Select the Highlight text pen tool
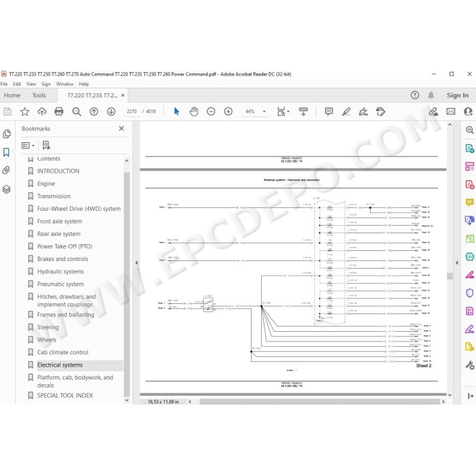The width and height of the screenshot is (476, 476). coord(346,112)
